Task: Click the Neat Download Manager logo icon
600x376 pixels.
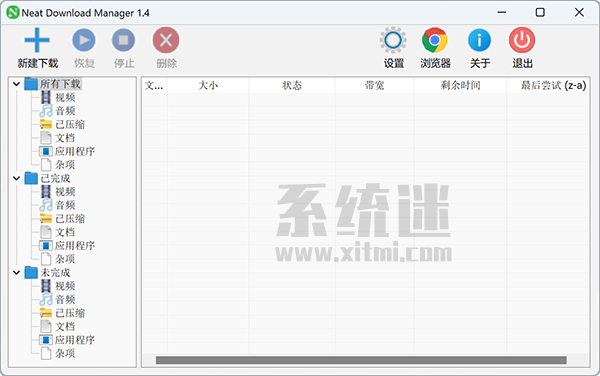Action: coord(13,12)
